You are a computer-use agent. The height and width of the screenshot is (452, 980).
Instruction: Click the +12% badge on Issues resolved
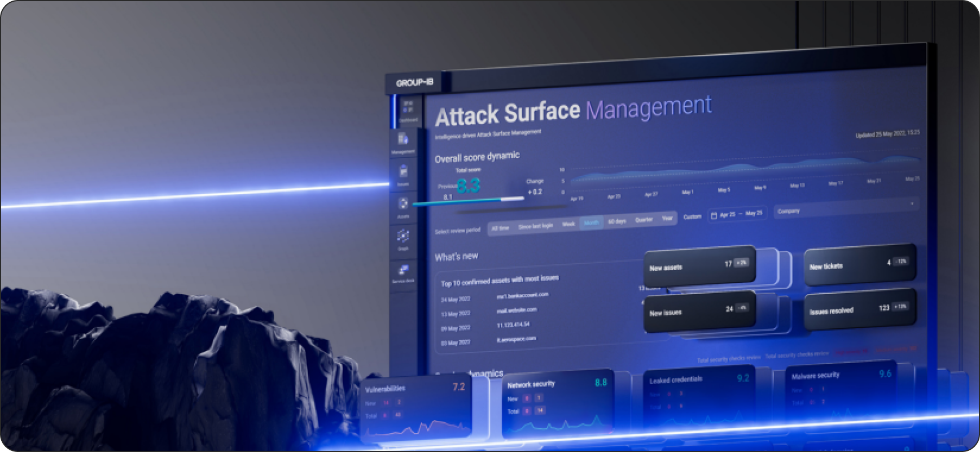901,307
